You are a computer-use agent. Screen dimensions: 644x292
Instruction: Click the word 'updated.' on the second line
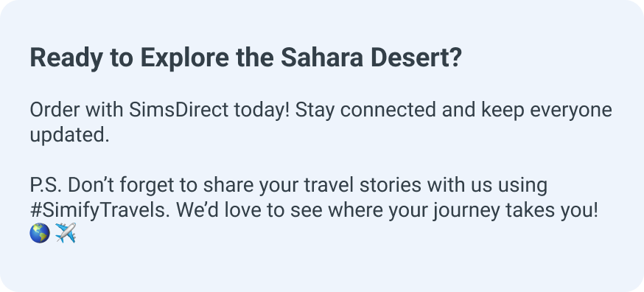coord(69,135)
